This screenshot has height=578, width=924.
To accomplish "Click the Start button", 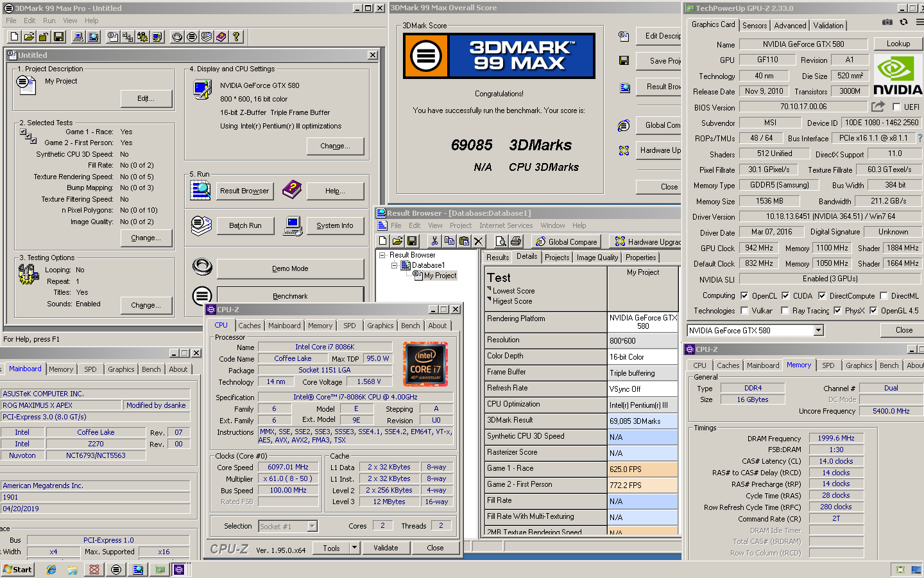I will pos(18,570).
